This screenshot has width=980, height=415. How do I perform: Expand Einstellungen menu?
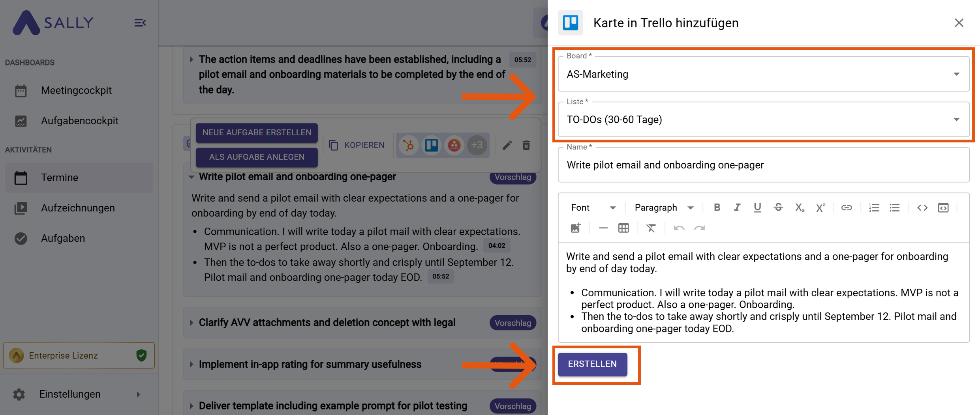79,394
